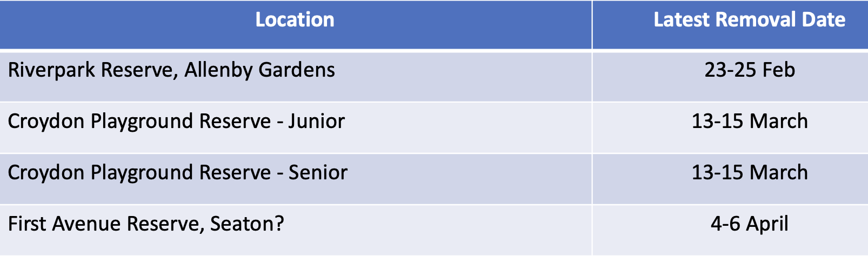
Task: Click the column divider between header cells
Action: pos(592,24)
